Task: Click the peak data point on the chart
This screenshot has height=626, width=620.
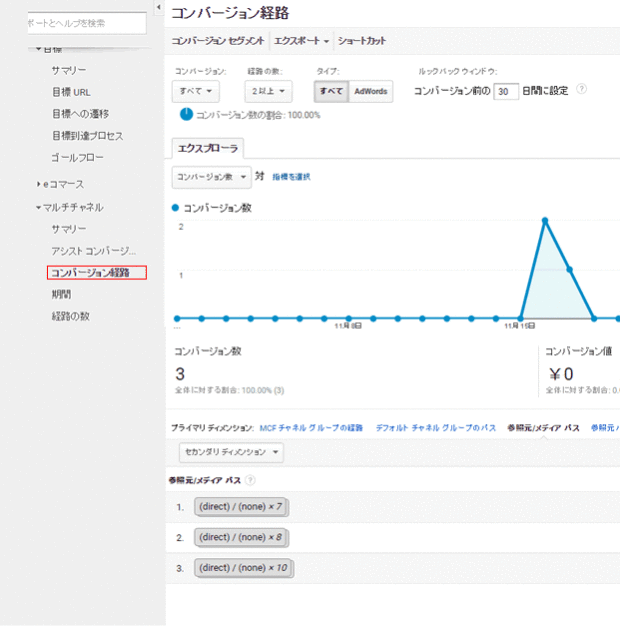Action: tap(545, 220)
